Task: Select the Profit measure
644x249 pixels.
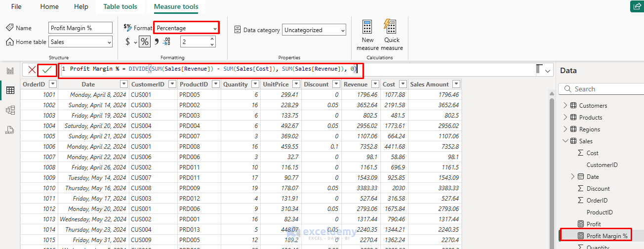Action: click(594, 224)
